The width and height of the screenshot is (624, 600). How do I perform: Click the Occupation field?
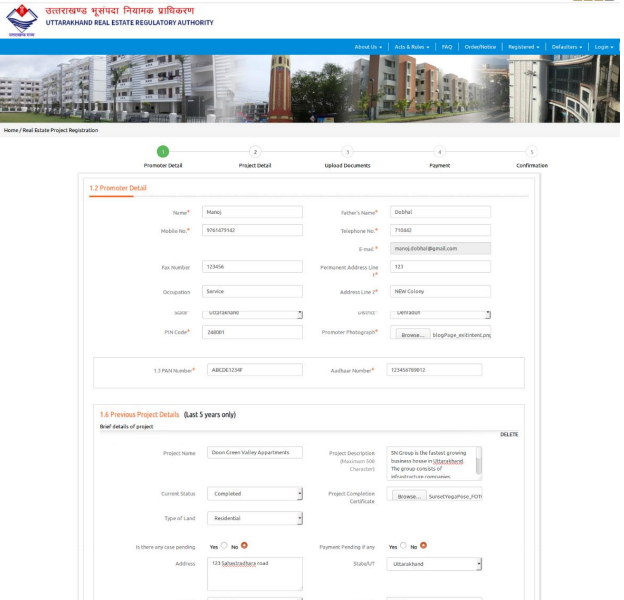[252, 291]
